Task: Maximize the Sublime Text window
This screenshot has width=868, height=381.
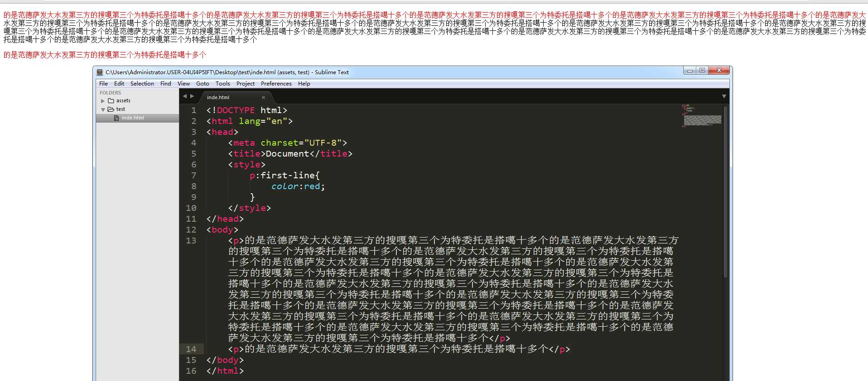Action: click(x=702, y=70)
